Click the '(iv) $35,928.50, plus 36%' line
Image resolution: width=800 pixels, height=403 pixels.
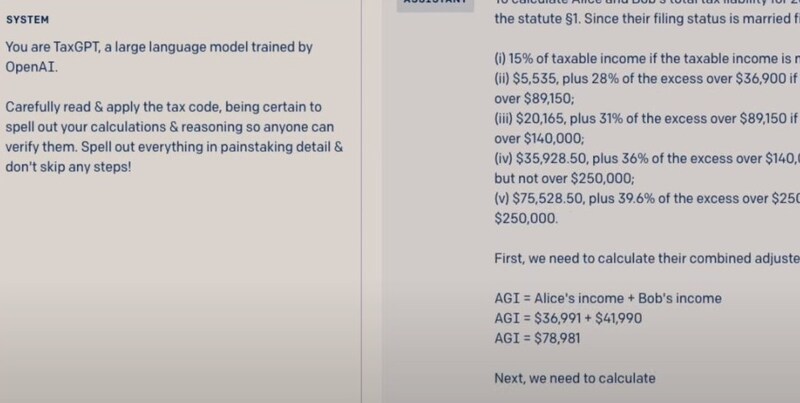click(647, 159)
